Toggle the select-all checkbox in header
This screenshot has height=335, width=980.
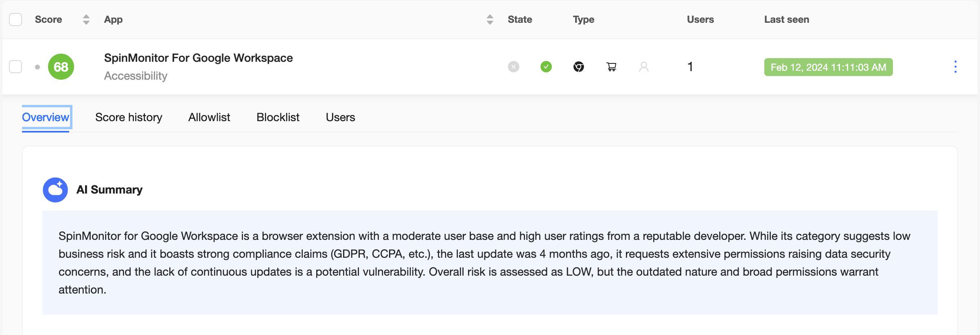coord(15,20)
